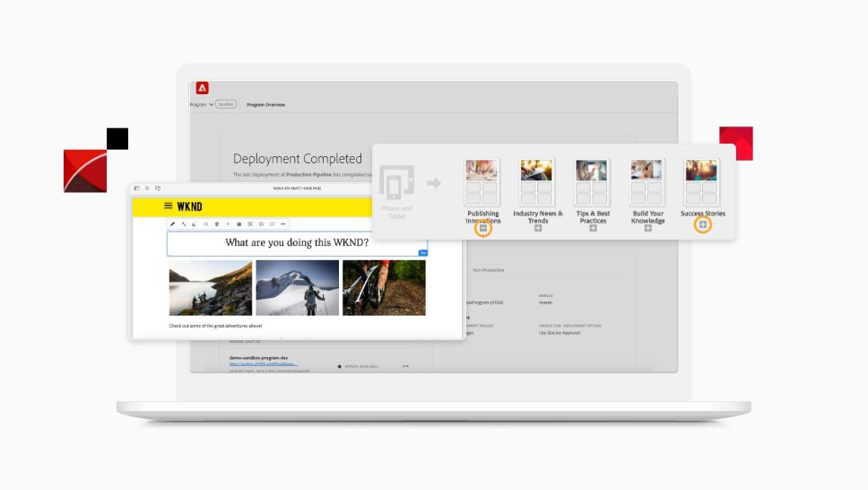Screen dimensions: 868x490
Task: Open the mountain bike photo
Action: pos(384,288)
